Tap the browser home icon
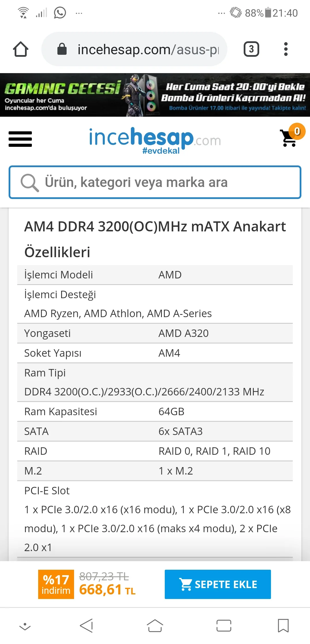 coord(21,49)
